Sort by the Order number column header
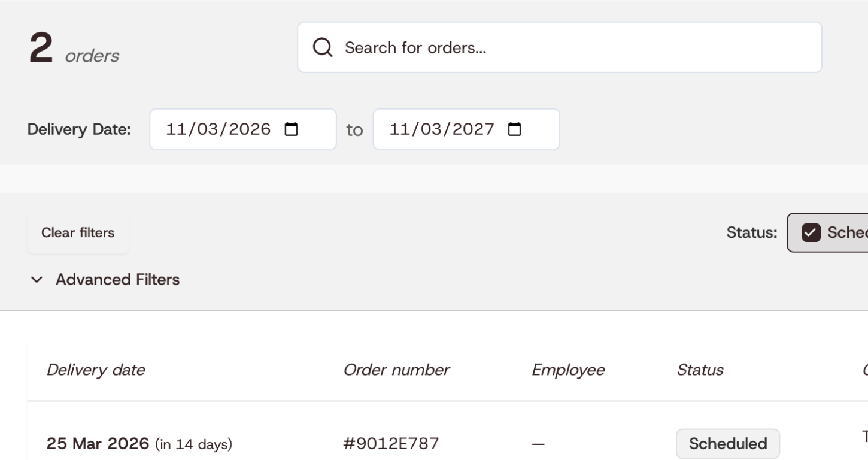This screenshot has height=460, width=868. [396, 370]
